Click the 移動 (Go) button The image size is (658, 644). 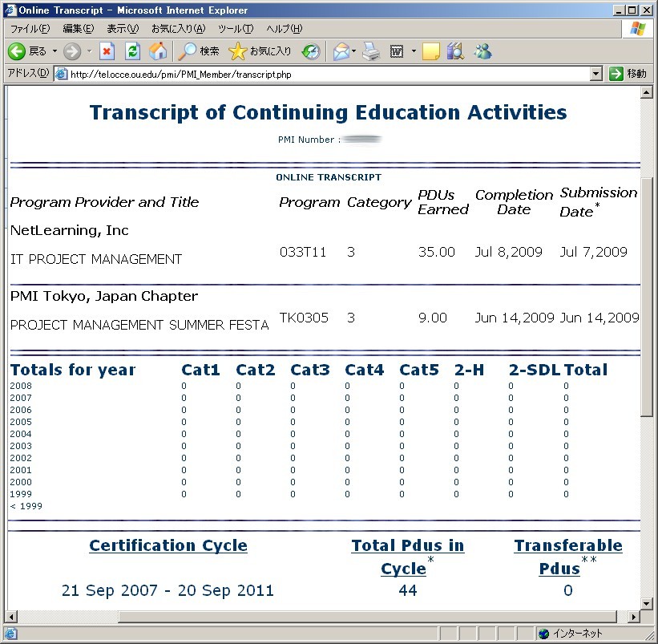coord(628,74)
